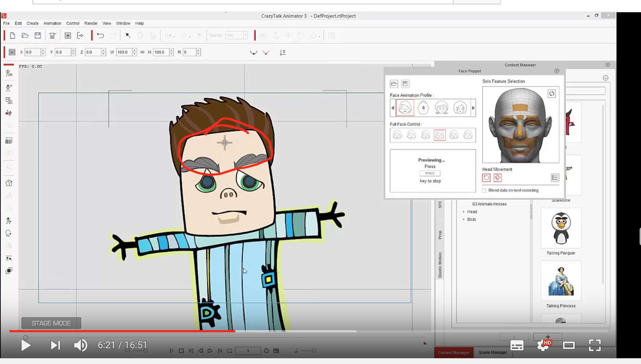Play the video with the large play button
Viewport: 641px width, 364px height.
pyautogui.click(x=26, y=345)
